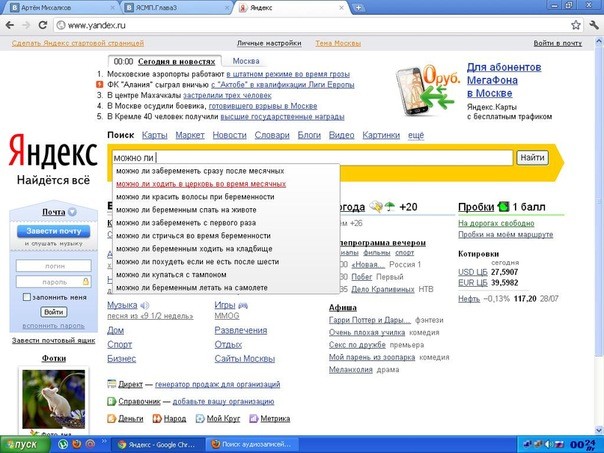Screen dimensions: 604x453
Task: Open a new tab with the plus button
Action: (x=358, y=8)
